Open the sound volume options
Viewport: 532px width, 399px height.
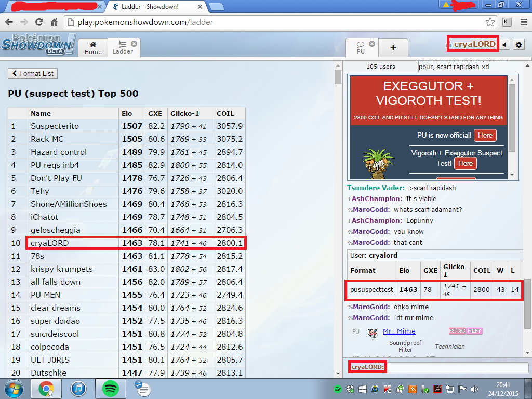505,45
